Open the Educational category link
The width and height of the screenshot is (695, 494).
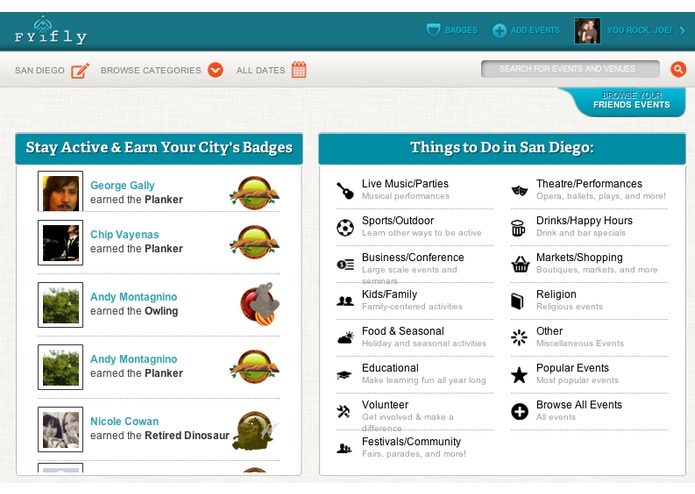pos(390,368)
